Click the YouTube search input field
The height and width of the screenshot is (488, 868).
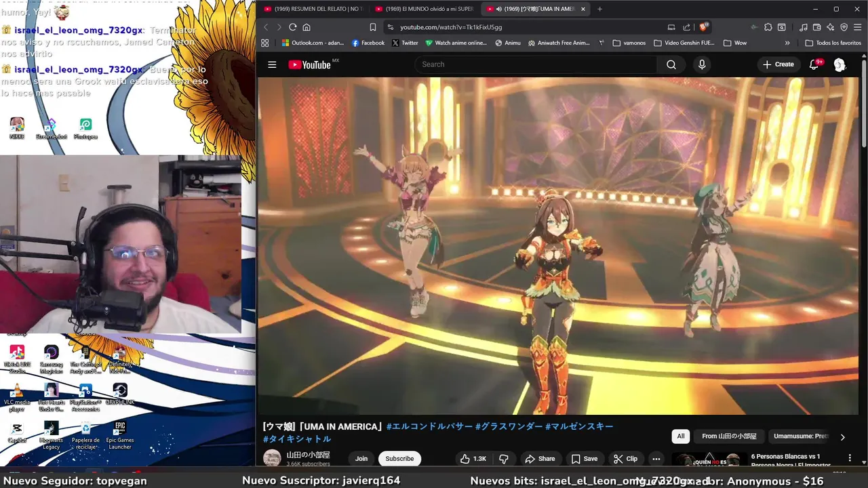point(536,64)
